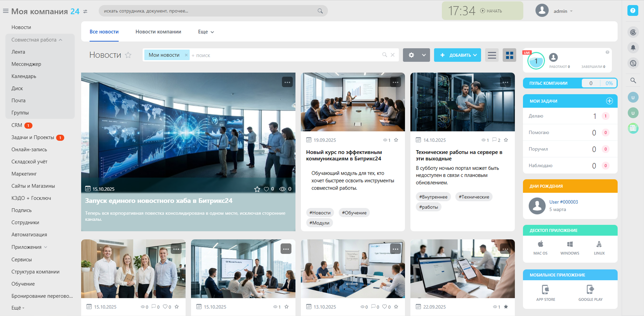
Task: Click the help question mark icon
Action: pos(633,10)
